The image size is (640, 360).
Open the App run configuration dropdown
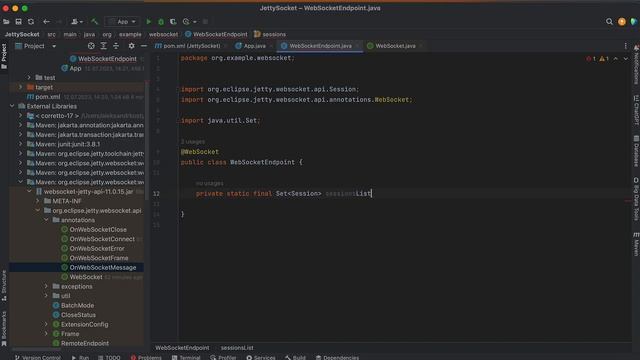click(x=122, y=22)
